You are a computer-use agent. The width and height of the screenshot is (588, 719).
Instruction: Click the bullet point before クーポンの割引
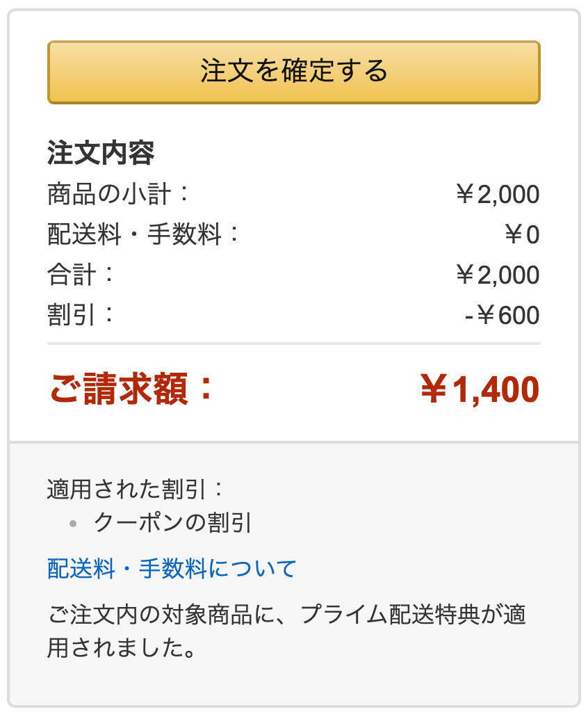(73, 523)
